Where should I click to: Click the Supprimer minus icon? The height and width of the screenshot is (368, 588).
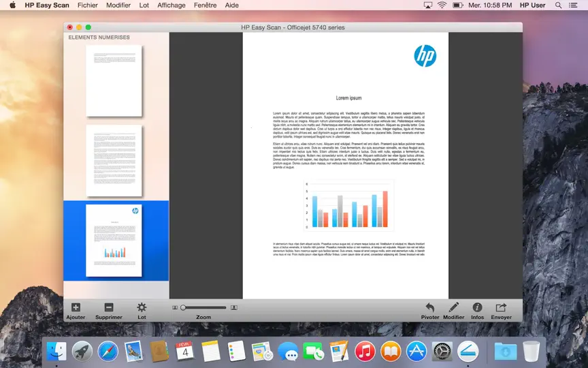pos(109,307)
